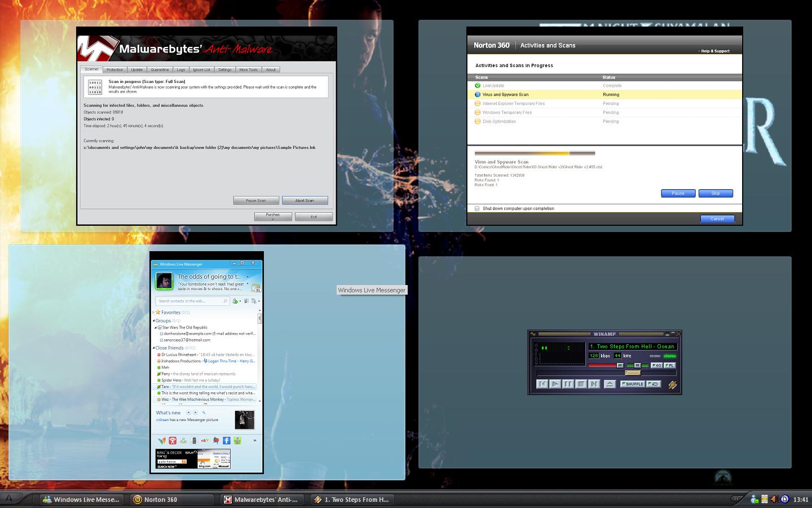The height and width of the screenshot is (508, 812).
Task: Click the Internet Explorer Temporary Files pending icon
Action: click(x=478, y=103)
